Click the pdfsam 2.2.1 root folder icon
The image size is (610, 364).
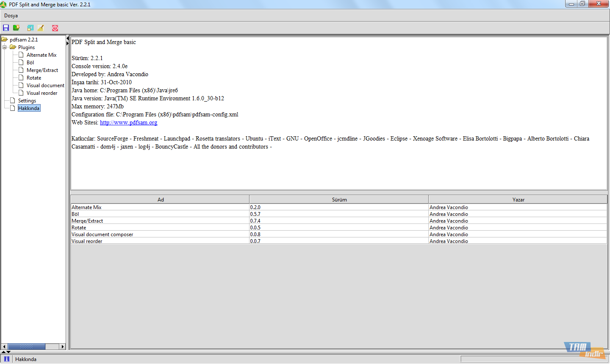[x=5, y=39]
